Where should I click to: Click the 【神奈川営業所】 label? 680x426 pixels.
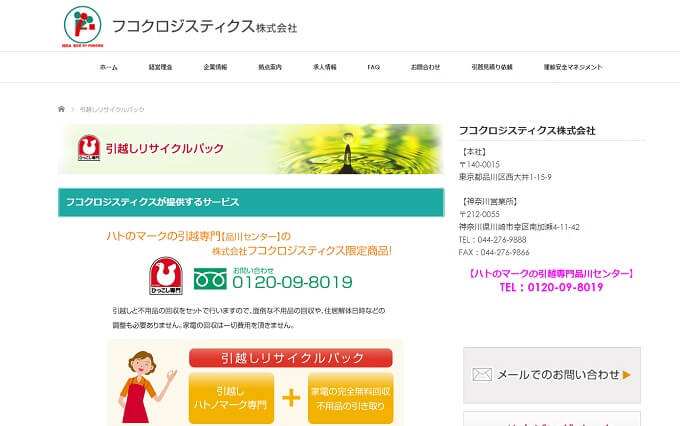[490, 202]
